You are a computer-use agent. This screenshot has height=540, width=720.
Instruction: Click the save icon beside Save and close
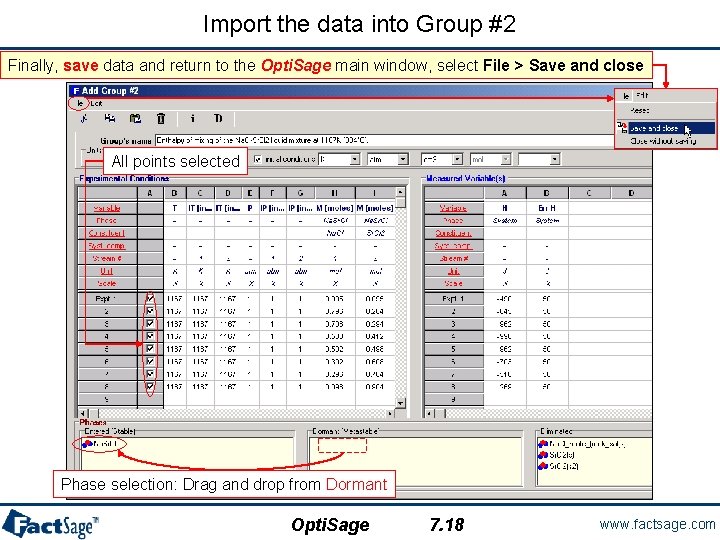pos(622,128)
